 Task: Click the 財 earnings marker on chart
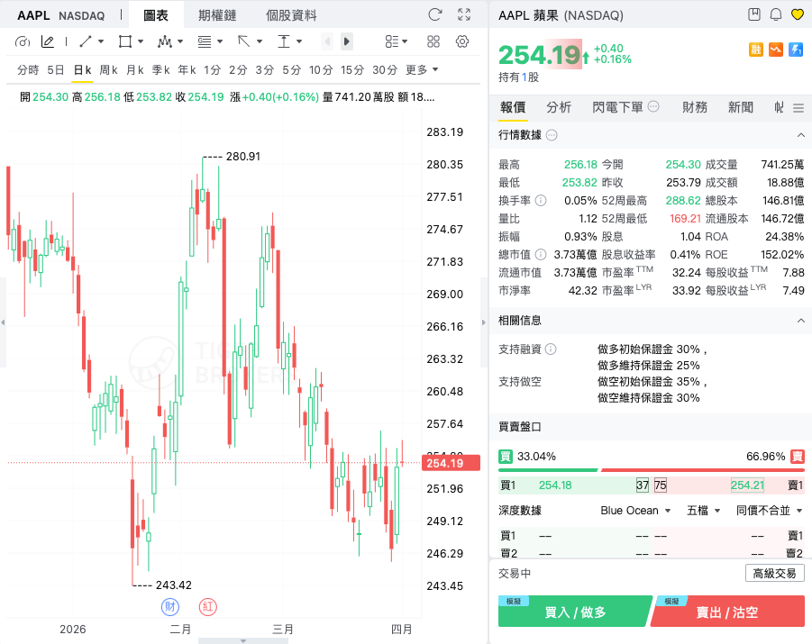coord(169,606)
